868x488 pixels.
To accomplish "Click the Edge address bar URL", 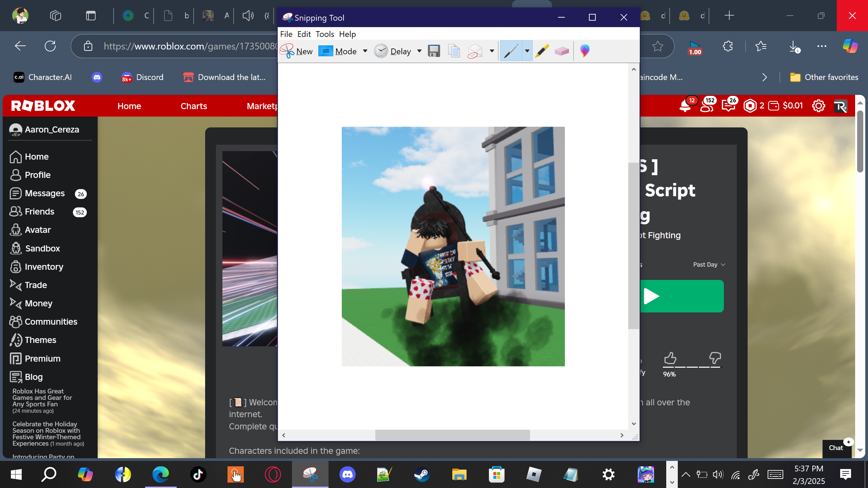I will coord(191,46).
